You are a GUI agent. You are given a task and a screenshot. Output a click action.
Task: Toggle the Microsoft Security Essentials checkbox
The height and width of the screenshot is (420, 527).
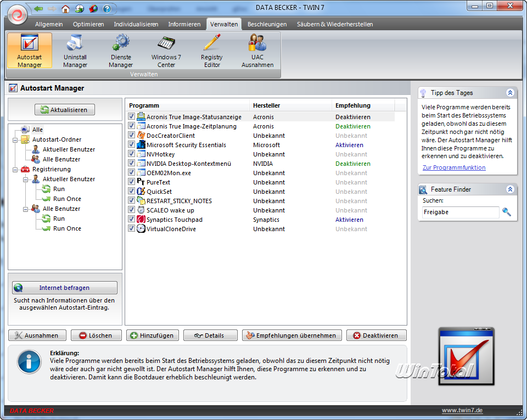[131, 145]
